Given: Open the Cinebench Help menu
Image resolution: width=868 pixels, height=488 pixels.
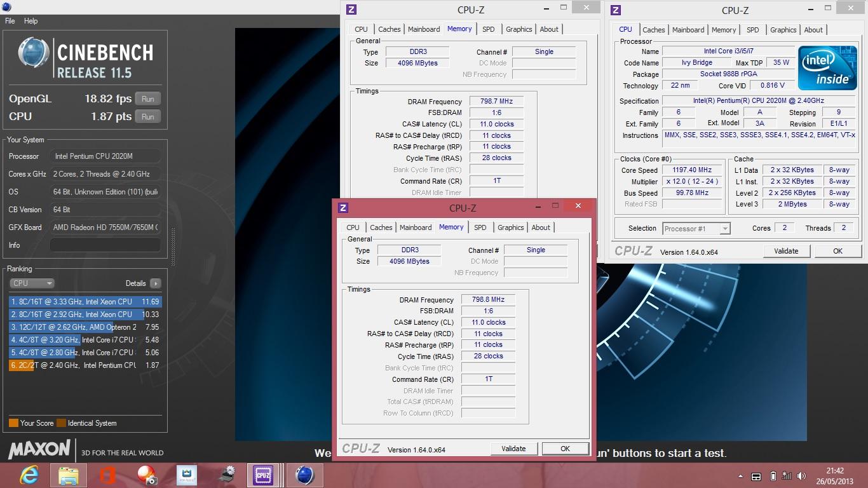Looking at the screenshot, I should pos(31,21).
